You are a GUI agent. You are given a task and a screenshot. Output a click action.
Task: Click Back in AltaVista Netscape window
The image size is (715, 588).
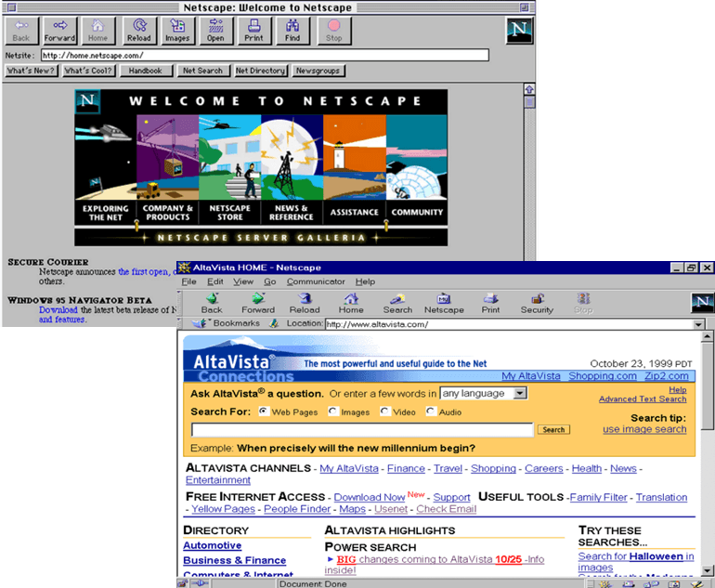[212, 304]
